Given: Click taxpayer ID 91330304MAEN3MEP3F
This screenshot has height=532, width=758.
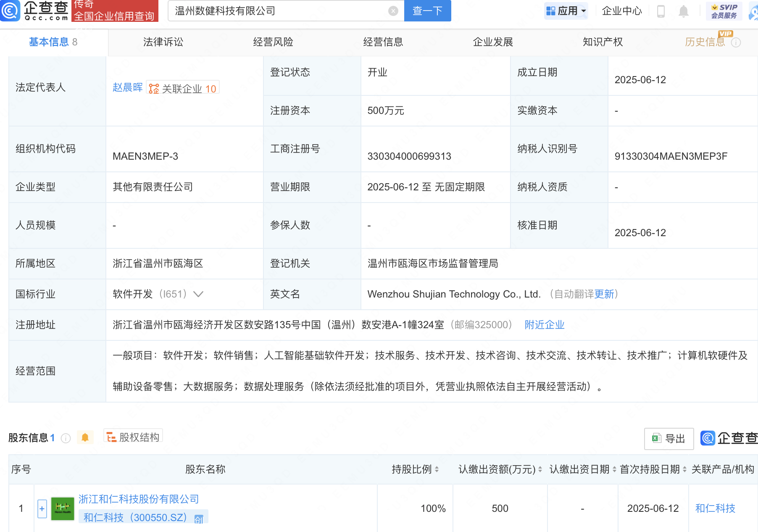Looking at the screenshot, I should (671, 156).
